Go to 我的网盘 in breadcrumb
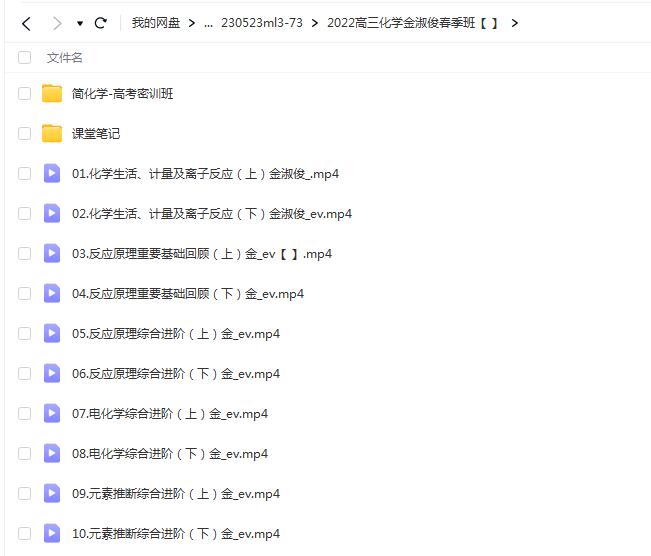651x556 pixels. (155, 23)
